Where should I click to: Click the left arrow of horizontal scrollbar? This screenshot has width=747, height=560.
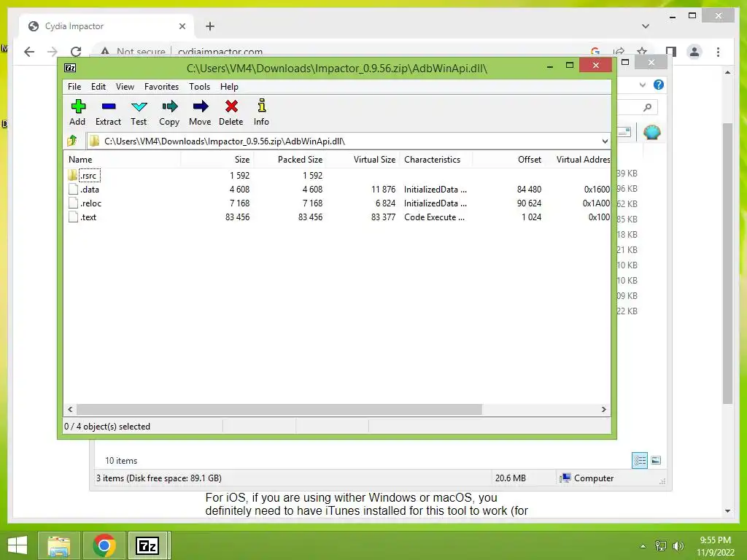coord(70,410)
